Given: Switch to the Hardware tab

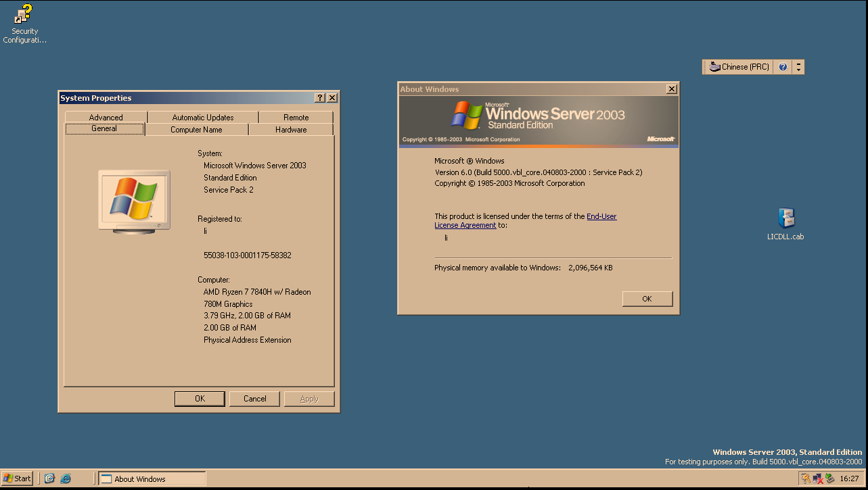Looking at the screenshot, I should (291, 129).
